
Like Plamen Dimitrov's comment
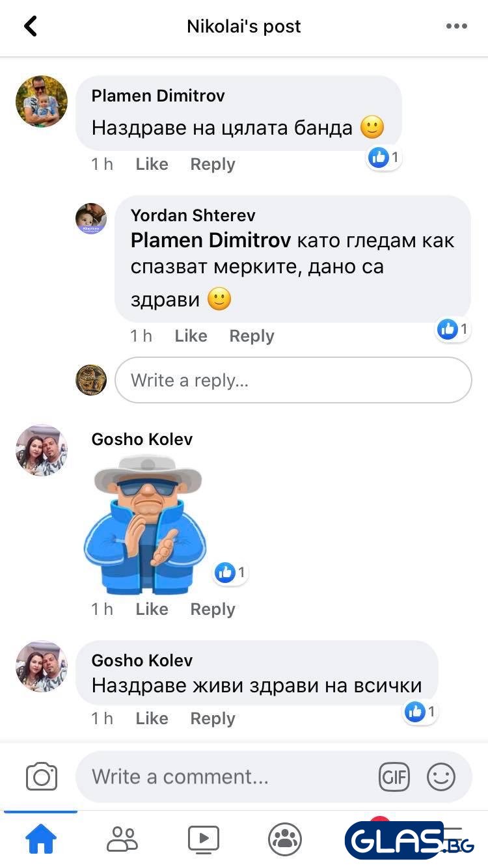(x=152, y=165)
